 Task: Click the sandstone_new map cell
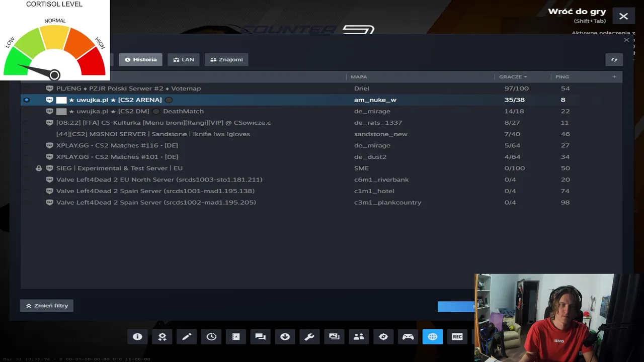381,134
